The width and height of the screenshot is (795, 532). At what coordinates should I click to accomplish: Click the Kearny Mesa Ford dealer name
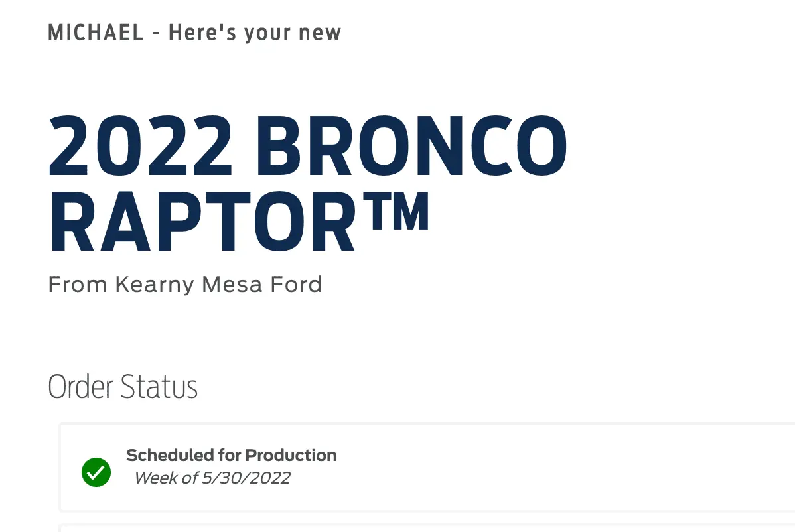coord(218,285)
